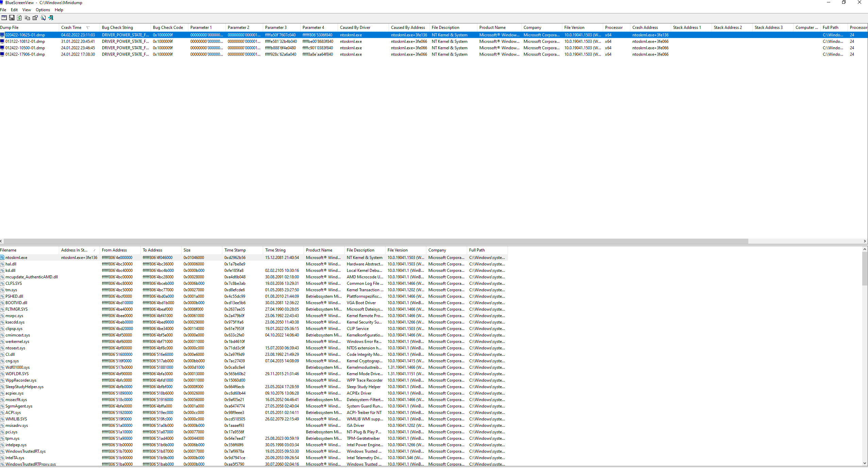
Task: Click Caused By Driver column header
Action: click(x=355, y=28)
